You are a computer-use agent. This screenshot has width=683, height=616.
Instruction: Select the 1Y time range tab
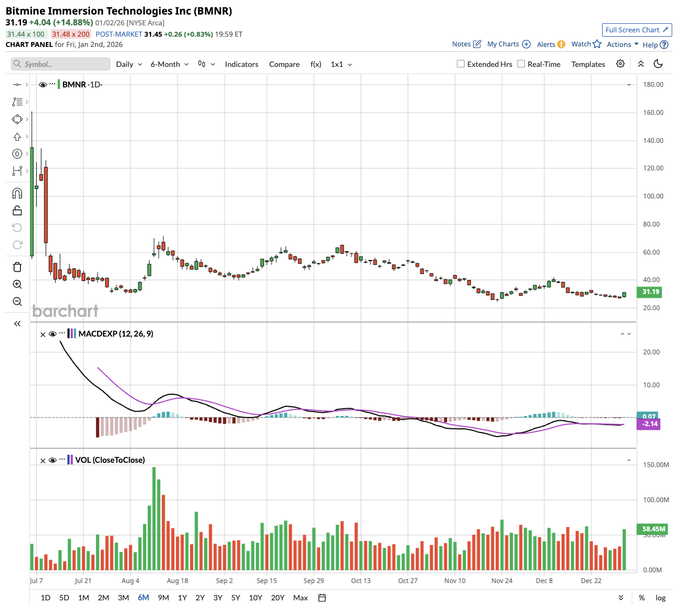coord(182,598)
